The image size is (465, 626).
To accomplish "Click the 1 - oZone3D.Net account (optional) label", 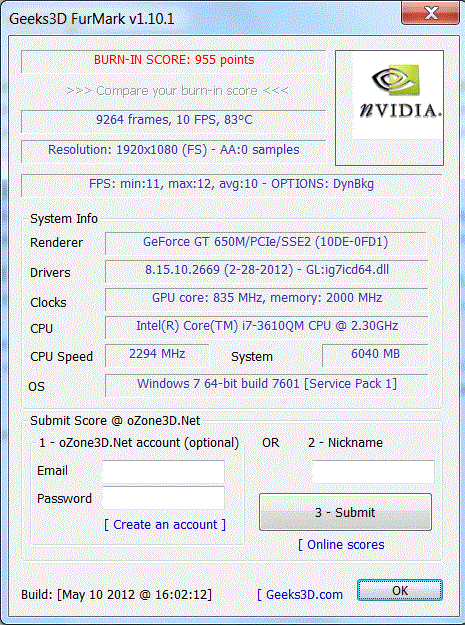I will point(139,443).
